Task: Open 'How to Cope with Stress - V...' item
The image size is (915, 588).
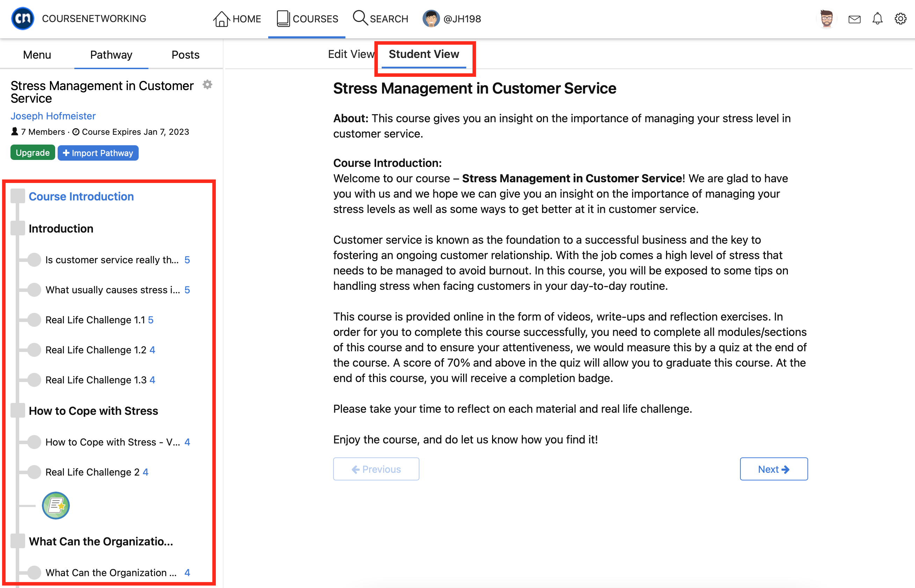Action: click(x=113, y=442)
